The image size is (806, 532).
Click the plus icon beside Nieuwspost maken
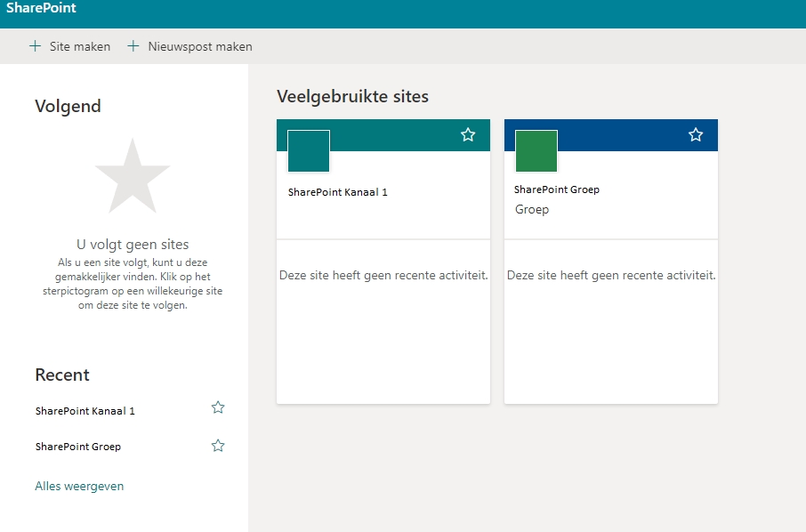[133, 46]
